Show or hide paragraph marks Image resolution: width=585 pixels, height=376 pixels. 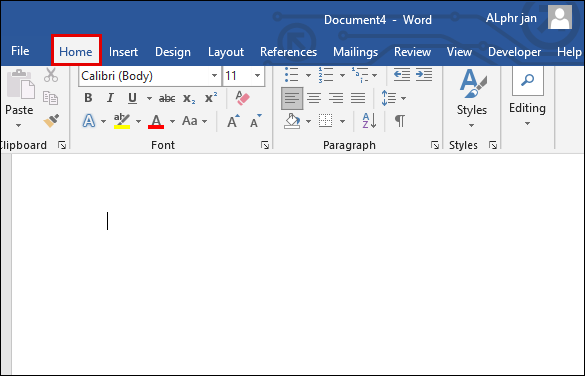tap(399, 121)
